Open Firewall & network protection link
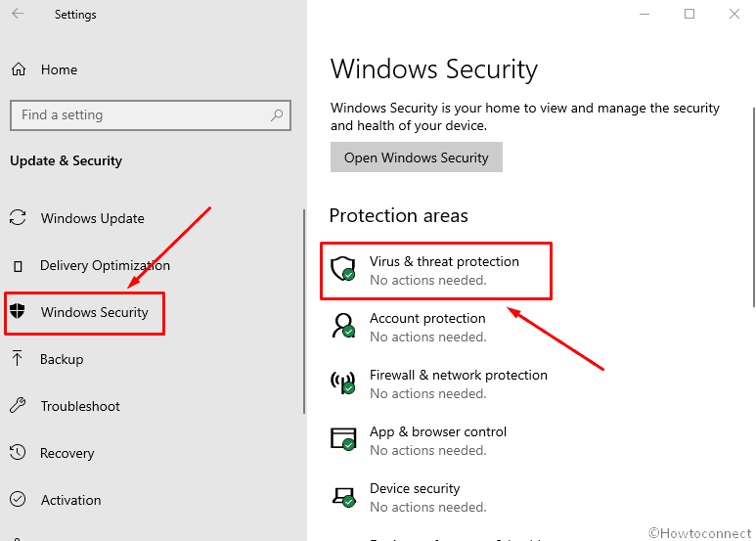Image resolution: width=756 pixels, height=541 pixels. [458, 375]
